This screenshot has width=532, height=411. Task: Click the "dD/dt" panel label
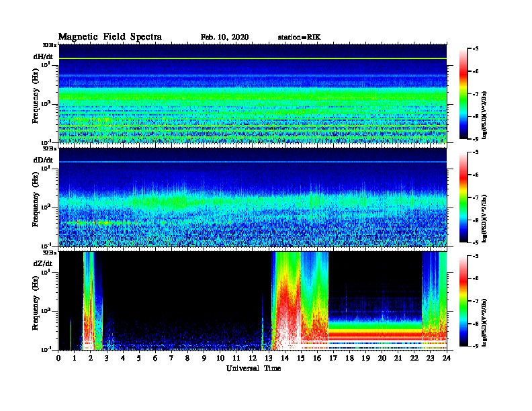(x=43, y=160)
